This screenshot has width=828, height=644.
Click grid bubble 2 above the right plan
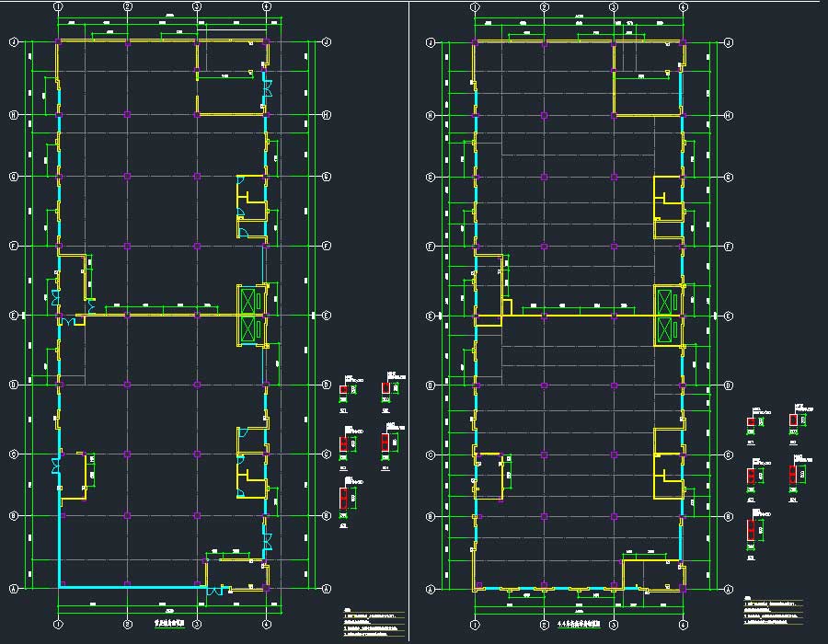click(545, 7)
